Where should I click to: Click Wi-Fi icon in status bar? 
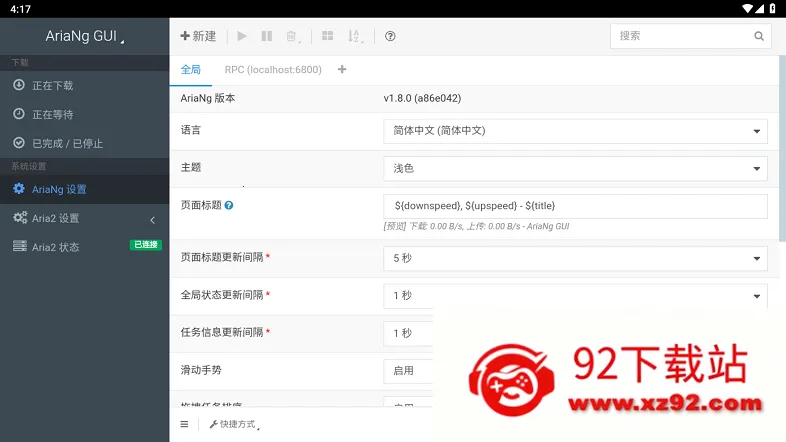(x=747, y=9)
